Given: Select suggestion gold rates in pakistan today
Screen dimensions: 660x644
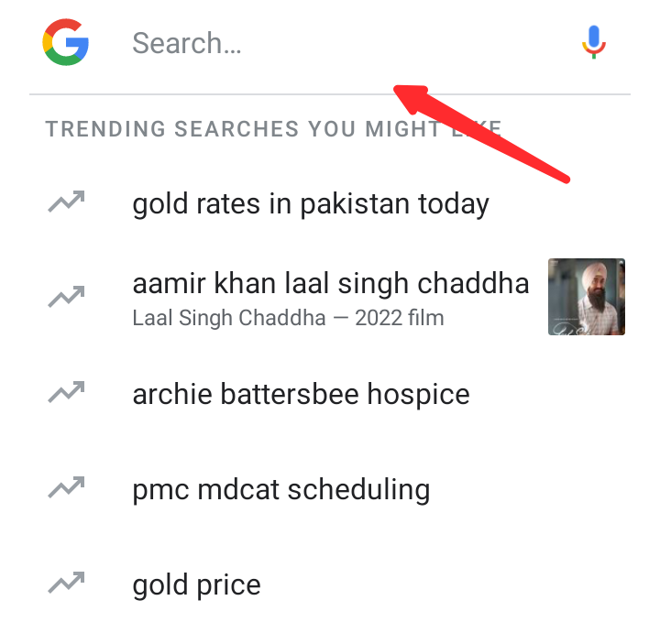Looking at the screenshot, I should pos(310,203).
